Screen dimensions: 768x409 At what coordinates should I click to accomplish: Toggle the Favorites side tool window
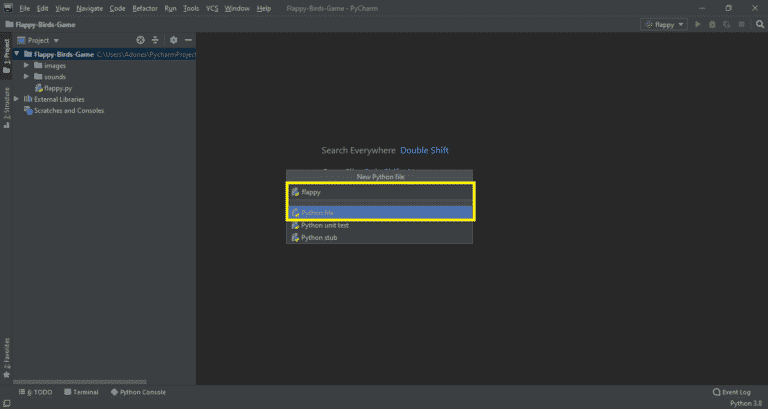(6, 358)
